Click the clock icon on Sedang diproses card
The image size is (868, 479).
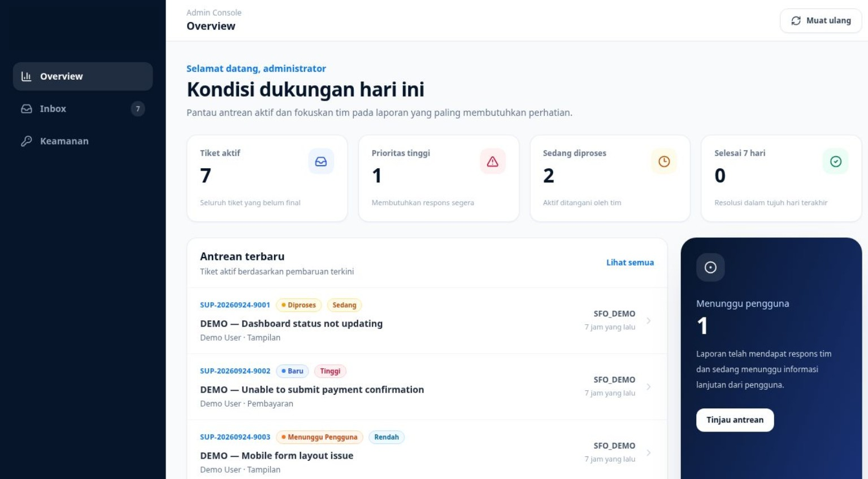(664, 162)
